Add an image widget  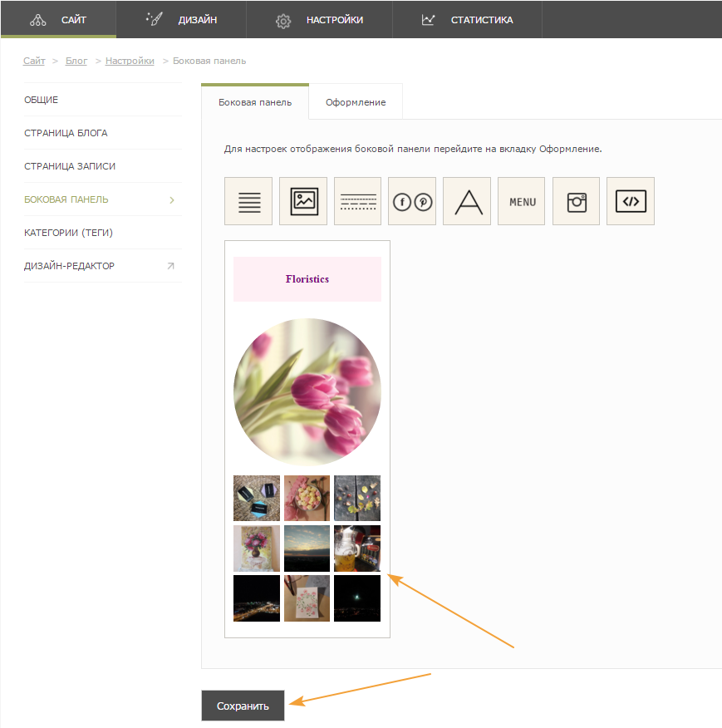(x=303, y=201)
